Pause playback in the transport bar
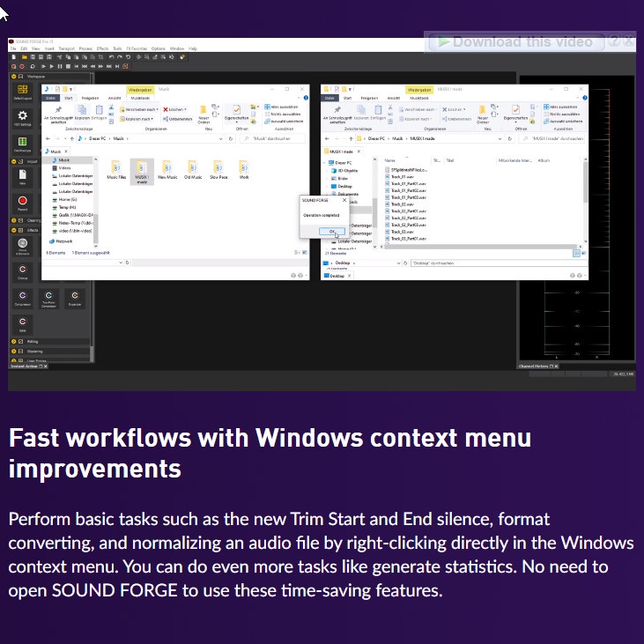644x644 pixels. tap(60, 66)
